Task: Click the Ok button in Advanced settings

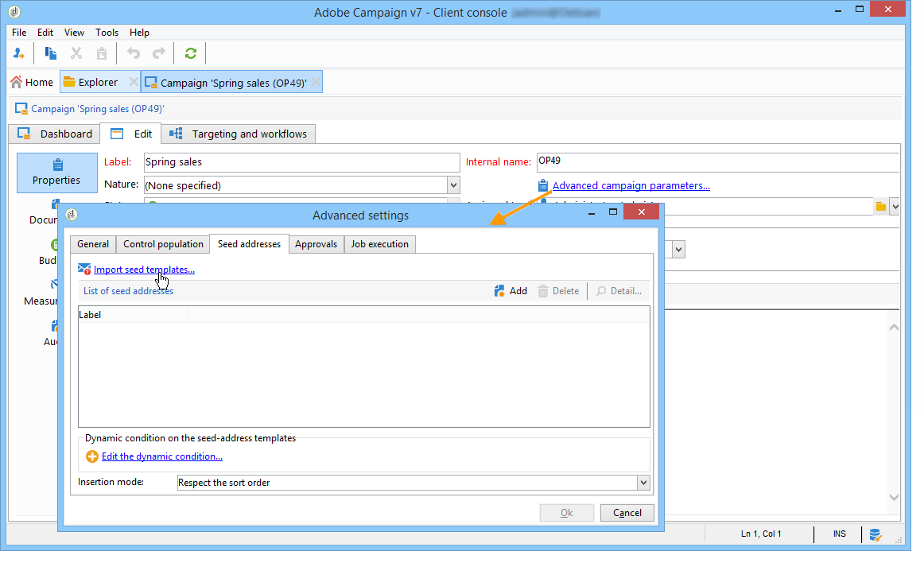Action: click(566, 513)
